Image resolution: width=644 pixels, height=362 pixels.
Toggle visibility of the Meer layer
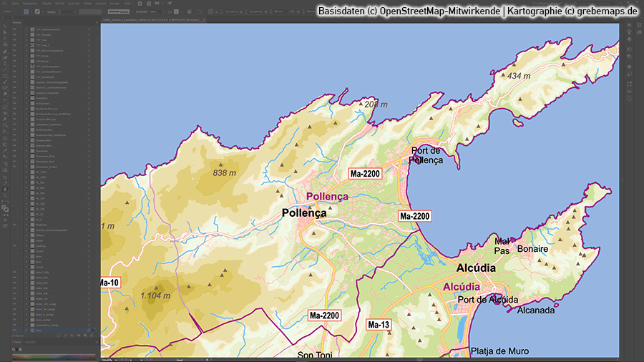coord(15,331)
